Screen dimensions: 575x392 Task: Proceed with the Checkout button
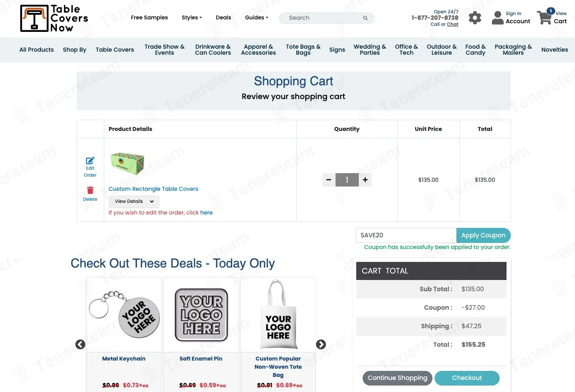[467, 378]
